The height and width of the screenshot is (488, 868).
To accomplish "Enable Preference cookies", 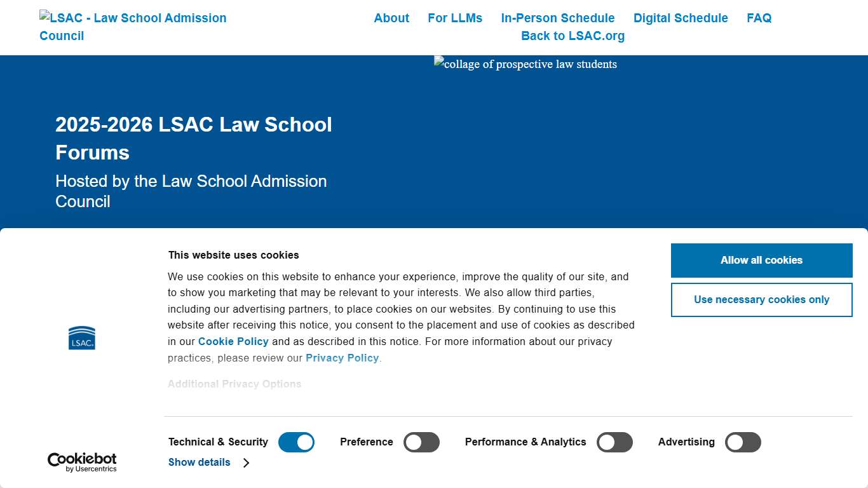I will [x=421, y=442].
